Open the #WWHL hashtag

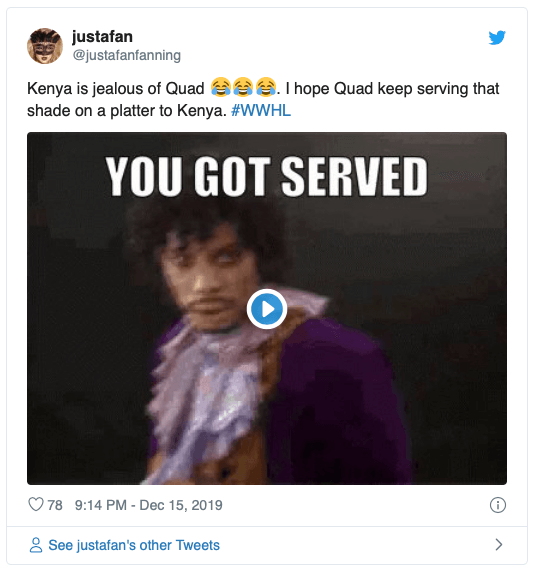coord(261,110)
